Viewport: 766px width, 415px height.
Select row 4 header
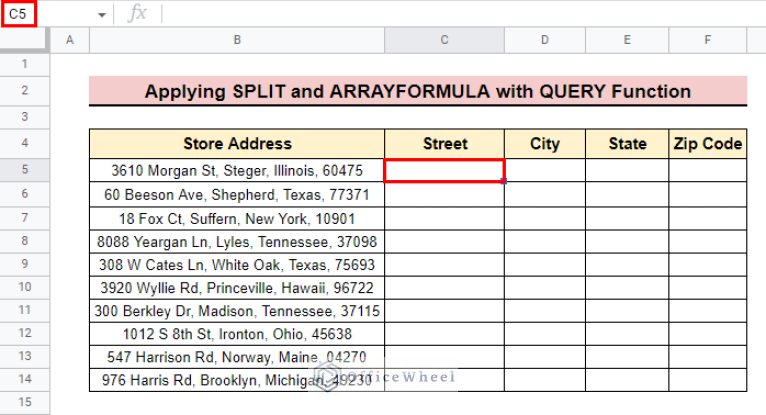[24, 144]
